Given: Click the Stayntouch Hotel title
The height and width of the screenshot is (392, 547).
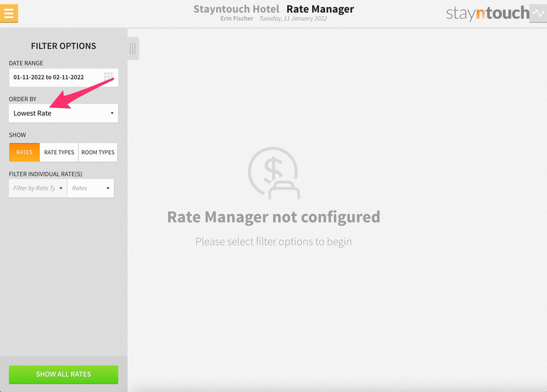Looking at the screenshot, I should click(x=236, y=9).
